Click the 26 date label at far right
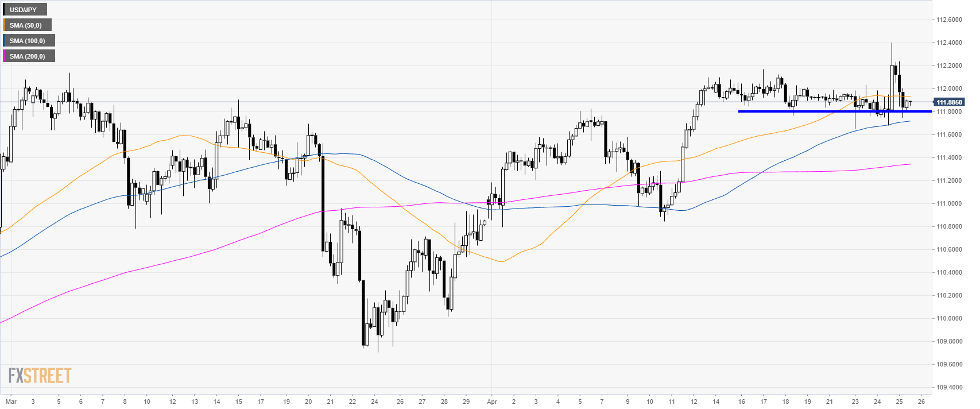Screen dimensions: 980x409 (921, 402)
